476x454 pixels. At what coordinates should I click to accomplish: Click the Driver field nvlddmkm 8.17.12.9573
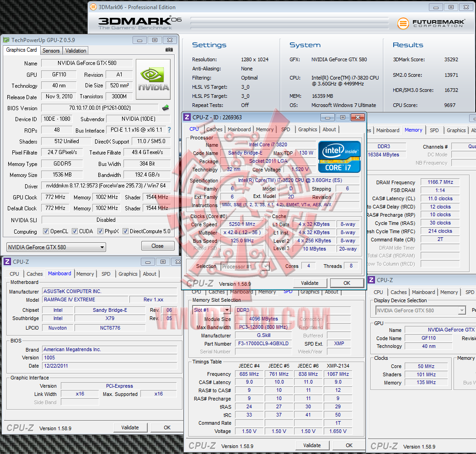point(106,186)
